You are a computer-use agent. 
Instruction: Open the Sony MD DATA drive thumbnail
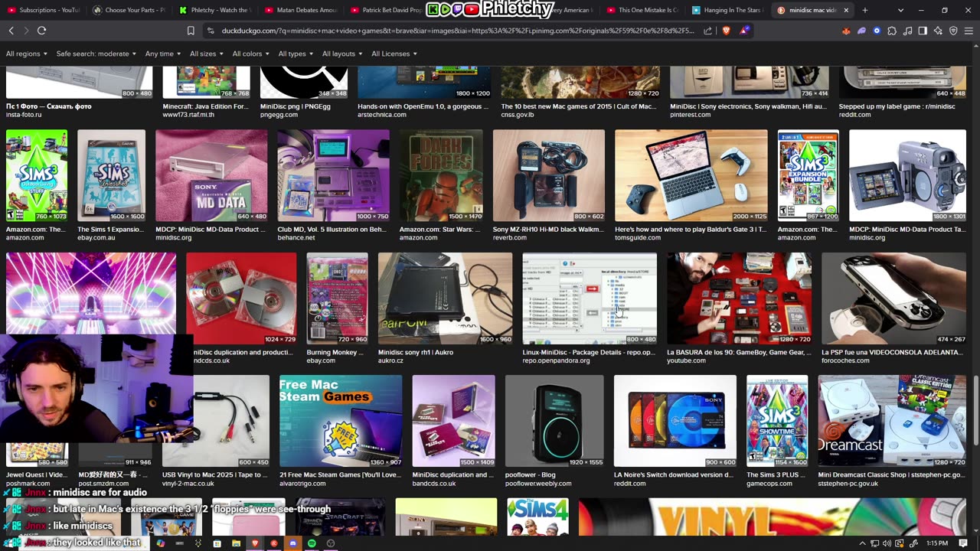point(211,176)
